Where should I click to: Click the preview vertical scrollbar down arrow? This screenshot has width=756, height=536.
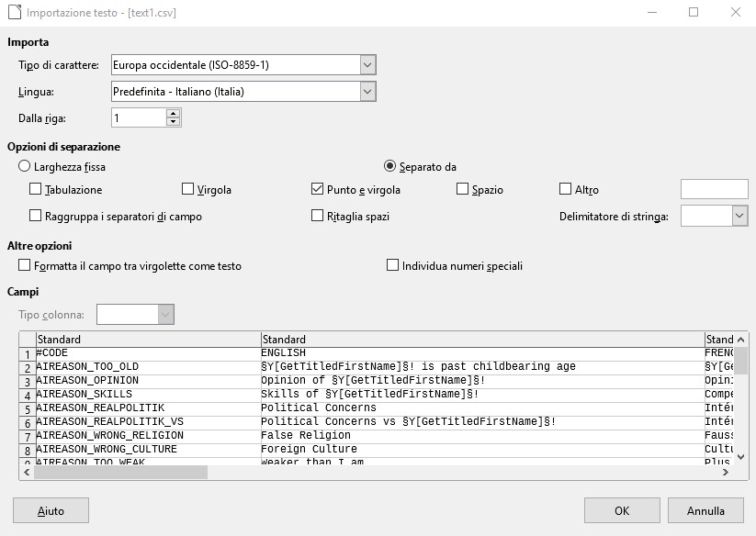pos(741,457)
